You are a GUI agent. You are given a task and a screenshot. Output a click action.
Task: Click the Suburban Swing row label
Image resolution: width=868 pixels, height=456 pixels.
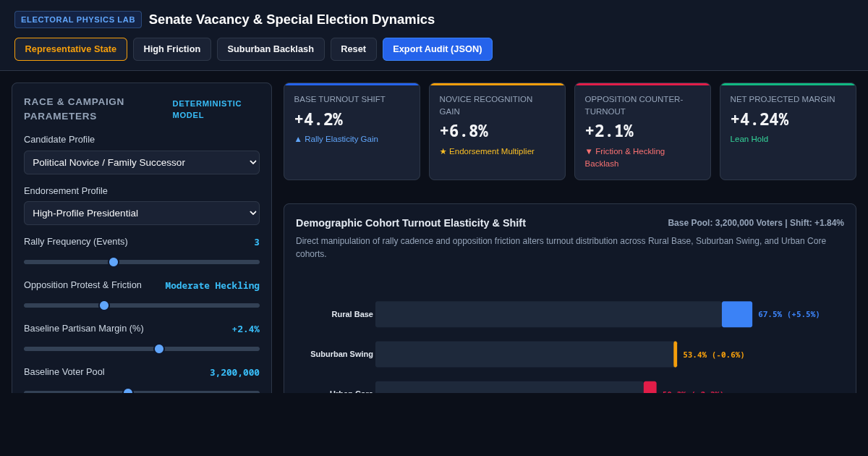pos(342,354)
